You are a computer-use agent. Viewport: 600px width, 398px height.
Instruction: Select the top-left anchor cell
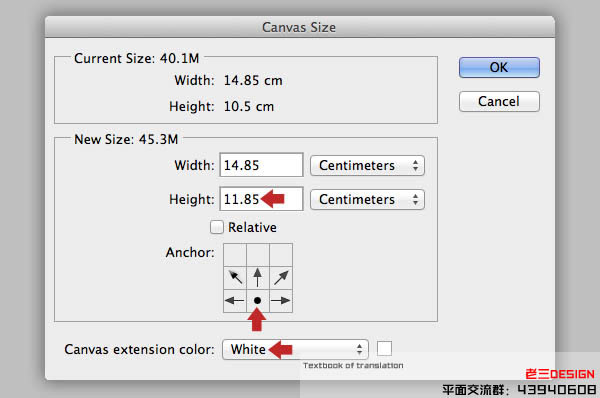click(235, 255)
